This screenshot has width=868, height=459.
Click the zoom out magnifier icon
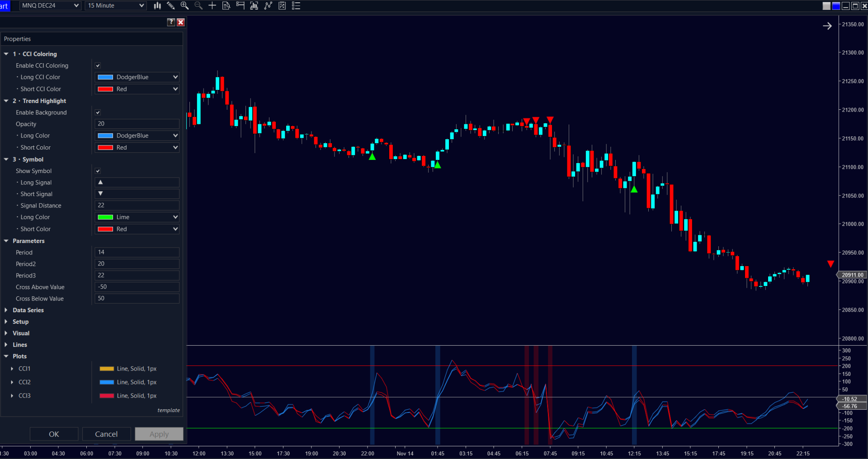[x=198, y=5]
